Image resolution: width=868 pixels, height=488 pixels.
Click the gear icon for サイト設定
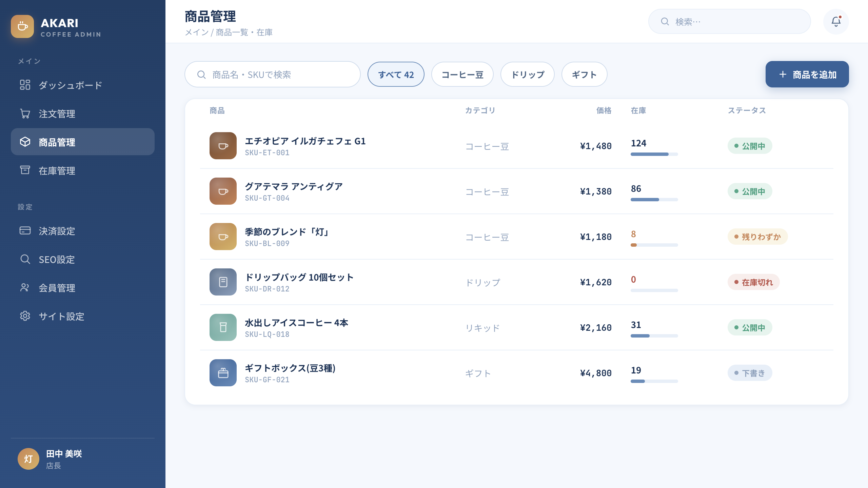[25, 316]
